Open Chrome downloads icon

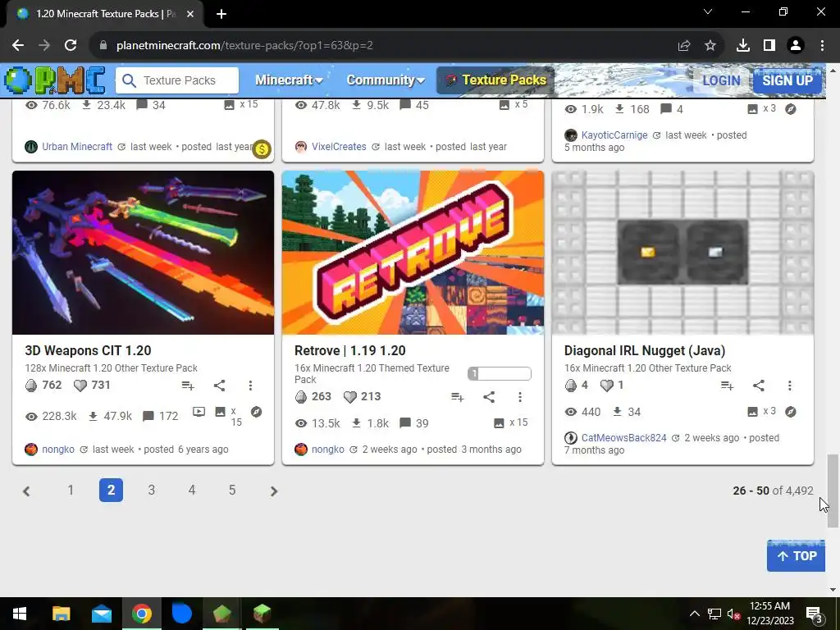pos(743,46)
